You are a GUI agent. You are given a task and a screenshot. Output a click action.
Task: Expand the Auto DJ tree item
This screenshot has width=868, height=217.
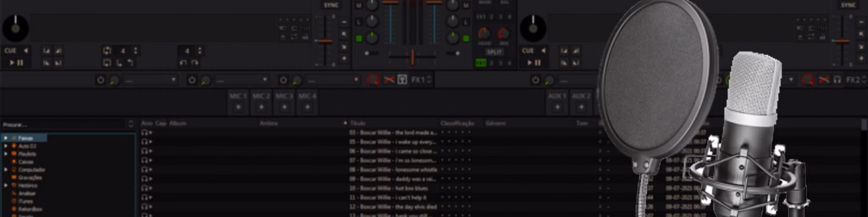pyautogui.click(x=6, y=146)
